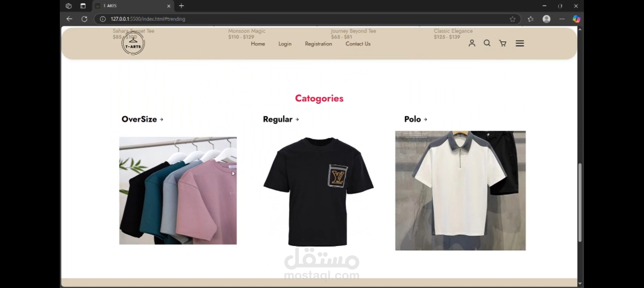Open the shopping cart icon
The image size is (644, 288).
[503, 43]
